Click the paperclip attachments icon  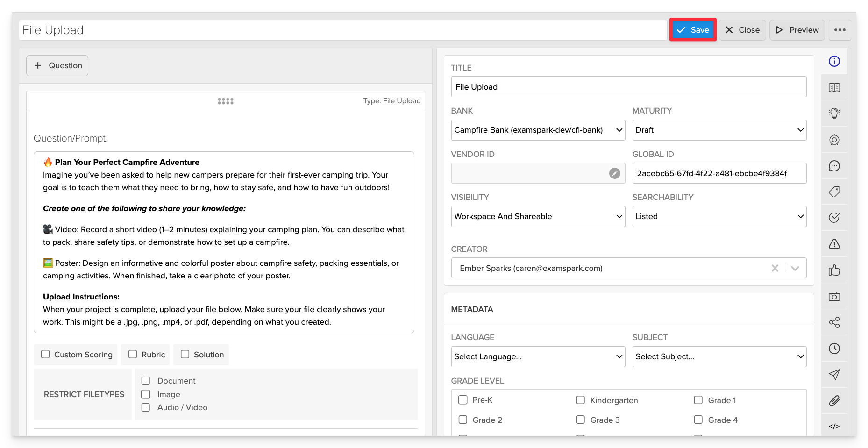(x=834, y=401)
